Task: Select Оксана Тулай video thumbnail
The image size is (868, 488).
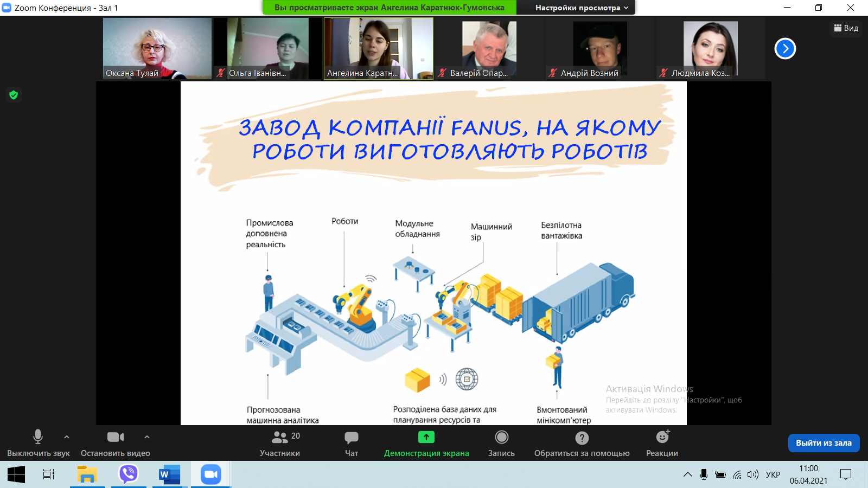Action: tap(157, 49)
